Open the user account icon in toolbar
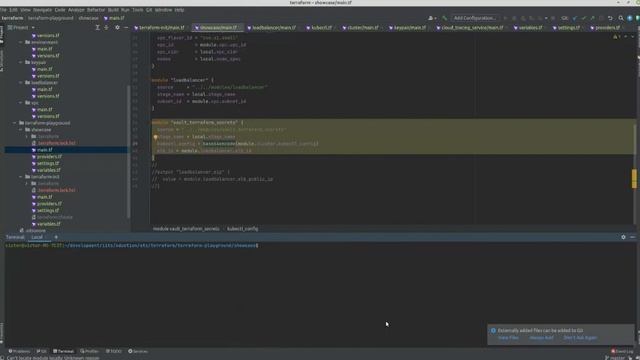This screenshot has height=360, width=640. pos(431,18)
